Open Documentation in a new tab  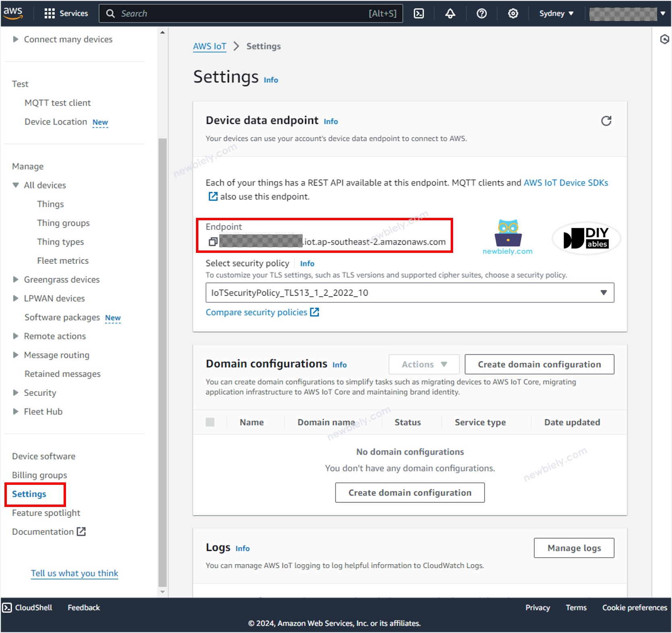[x=48, y=531]
